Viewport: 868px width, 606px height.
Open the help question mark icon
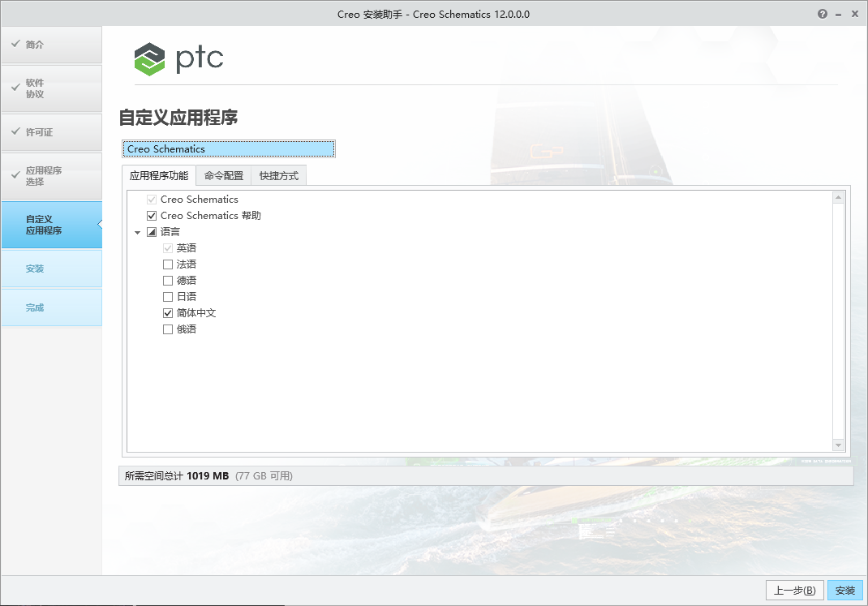click(x=822, y=15)
